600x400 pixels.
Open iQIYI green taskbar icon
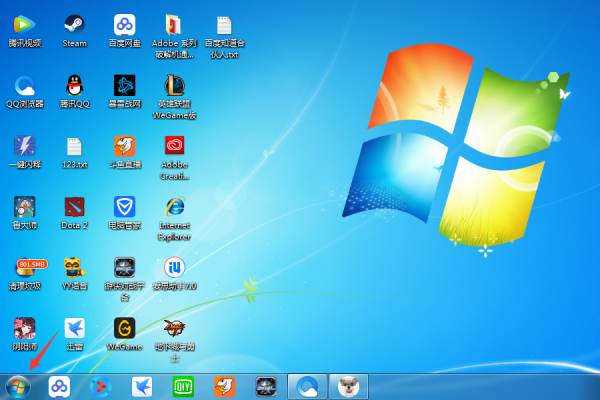tap(183, 387)
